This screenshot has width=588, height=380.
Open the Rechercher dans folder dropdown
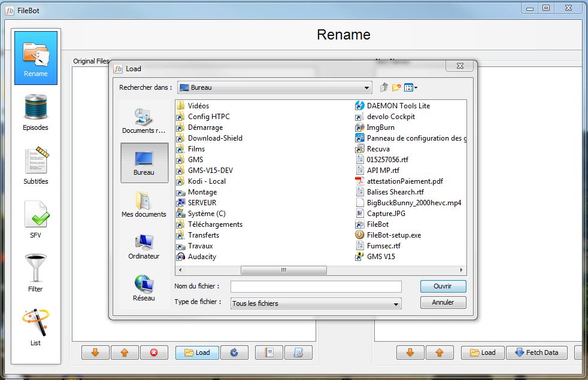275,88
